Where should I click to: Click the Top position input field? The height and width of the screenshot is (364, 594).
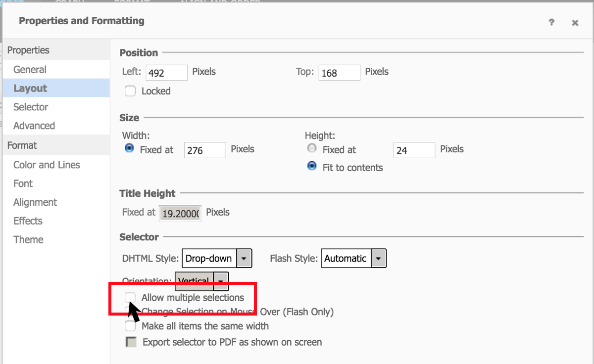point(339,73)
